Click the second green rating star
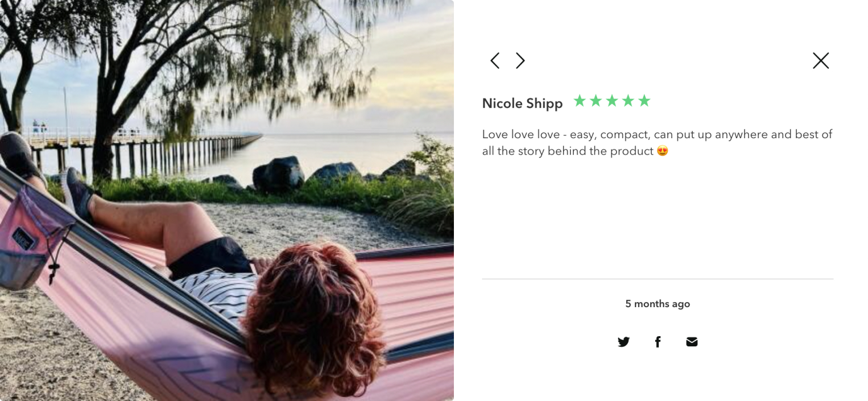The image size is (868, 401). [596, 101]
